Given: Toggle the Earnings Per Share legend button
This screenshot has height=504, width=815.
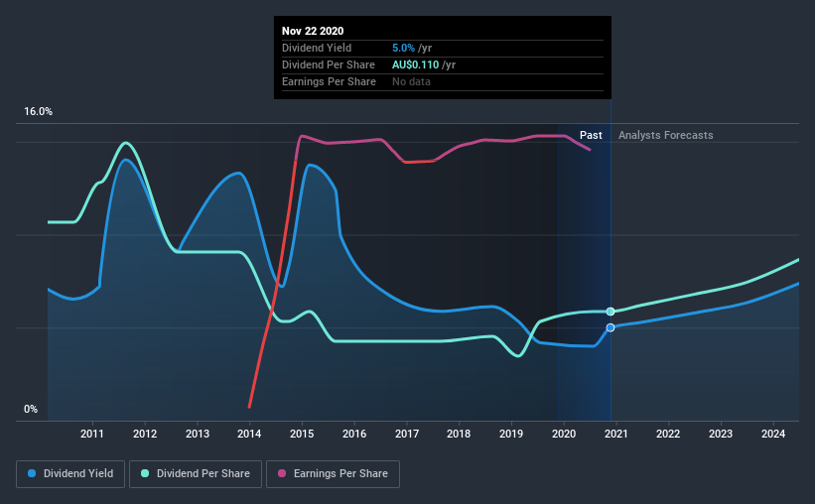Looking at the screenshot, I should pos(333,474).
